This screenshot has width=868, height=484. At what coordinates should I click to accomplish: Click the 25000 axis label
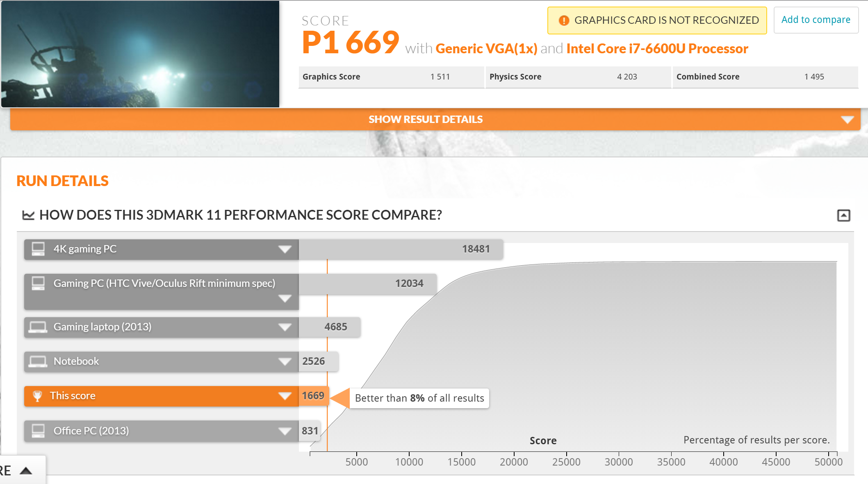pos(566,462)
